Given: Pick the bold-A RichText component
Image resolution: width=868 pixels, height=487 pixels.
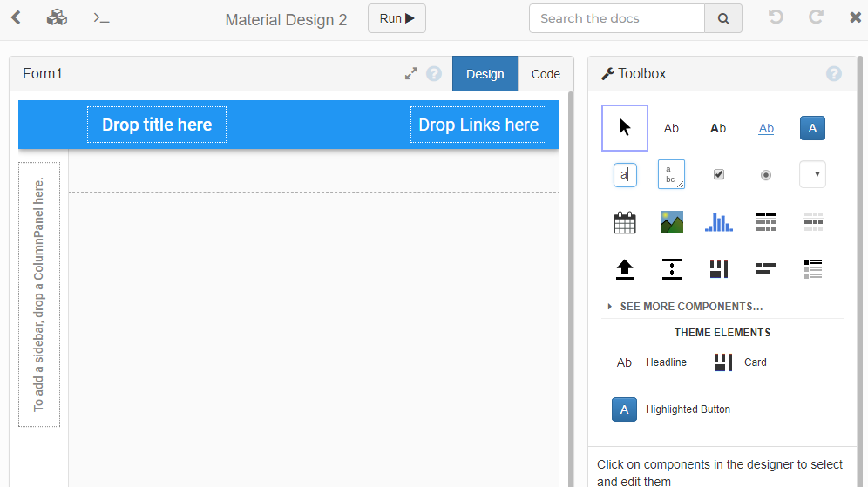Looking at the screenshot, I should pos(718,128).
